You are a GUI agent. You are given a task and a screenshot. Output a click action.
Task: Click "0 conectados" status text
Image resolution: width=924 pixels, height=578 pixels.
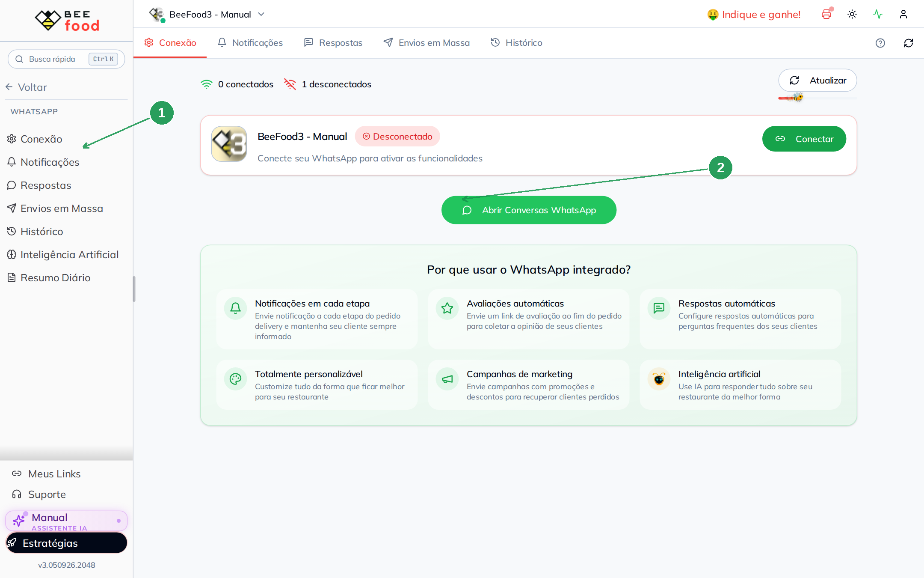246,84
